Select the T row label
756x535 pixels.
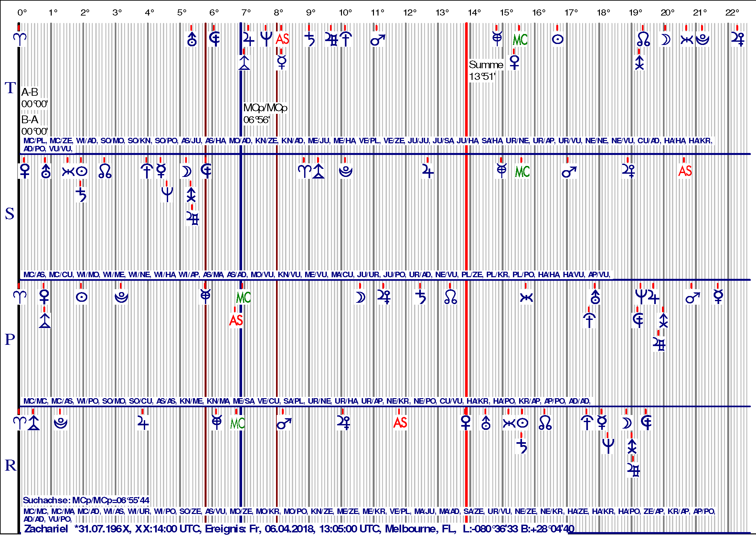pyautogui.click(x=10, y=88)
